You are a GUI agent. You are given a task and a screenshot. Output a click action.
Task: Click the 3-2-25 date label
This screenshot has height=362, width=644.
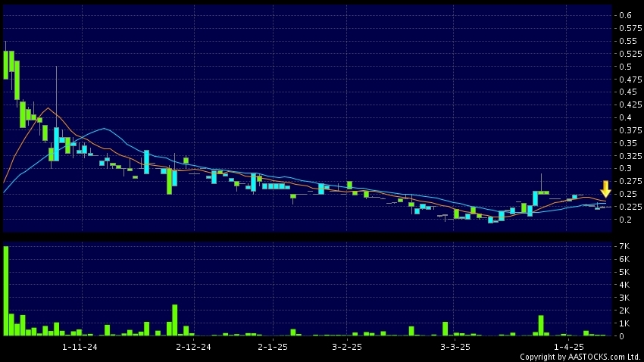pyautogui.click(x=347, y=347)
